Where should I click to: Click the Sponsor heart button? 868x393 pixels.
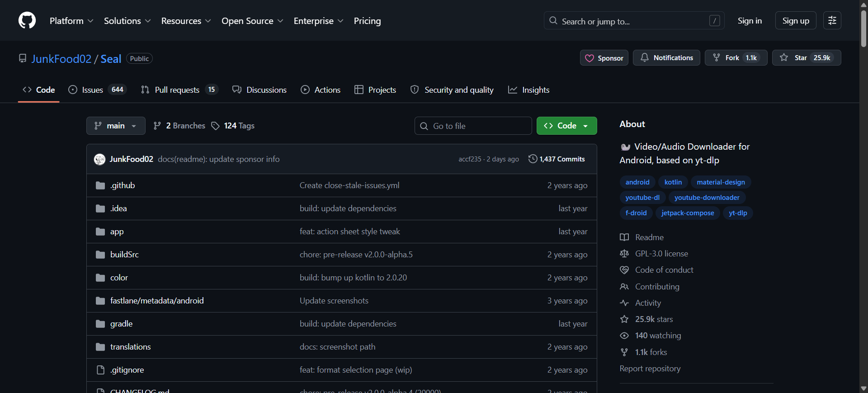click(604, 58)
